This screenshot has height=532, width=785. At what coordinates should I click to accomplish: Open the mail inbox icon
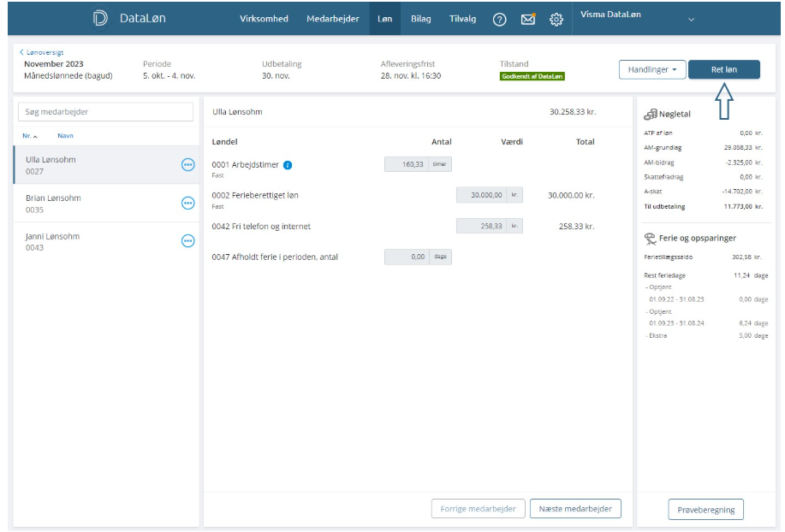528,19
